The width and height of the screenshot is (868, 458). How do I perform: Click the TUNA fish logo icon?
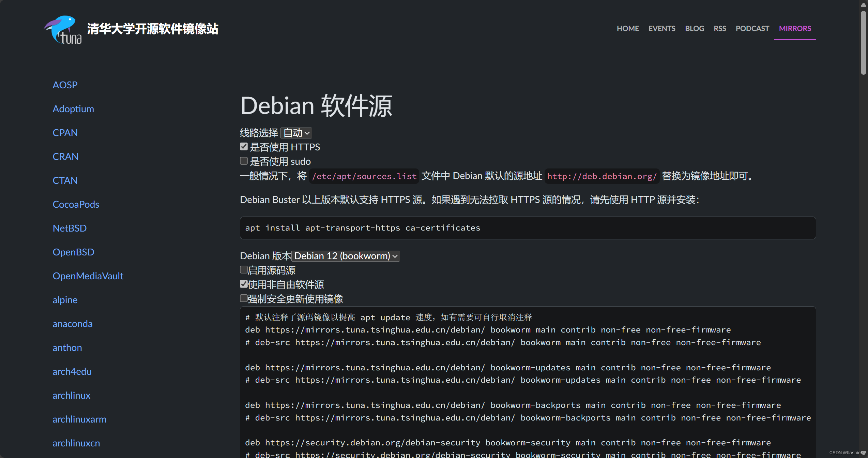click(x=63, y=29)
